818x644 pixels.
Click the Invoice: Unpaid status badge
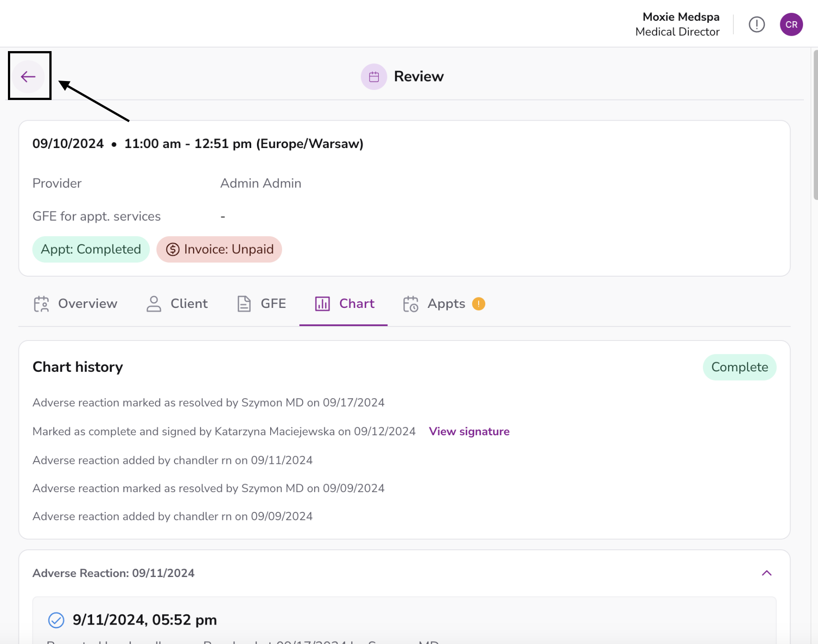[219, 249]
